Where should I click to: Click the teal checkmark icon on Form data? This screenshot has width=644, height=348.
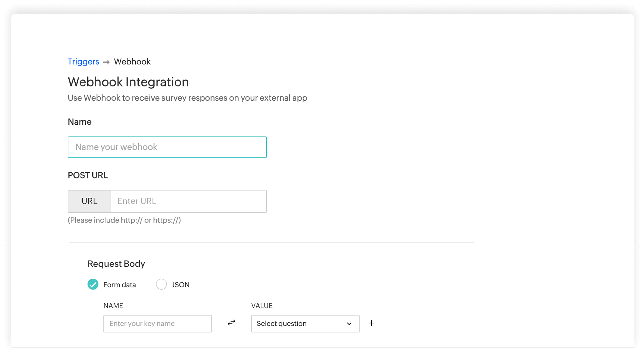click(93, 284)
